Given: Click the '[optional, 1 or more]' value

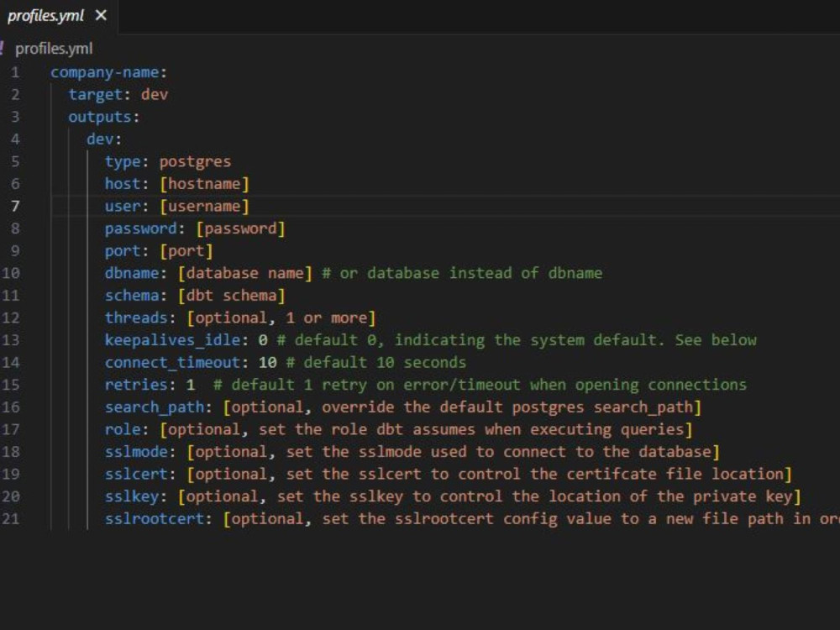Looking at the screenshot, I should [281, 318].
